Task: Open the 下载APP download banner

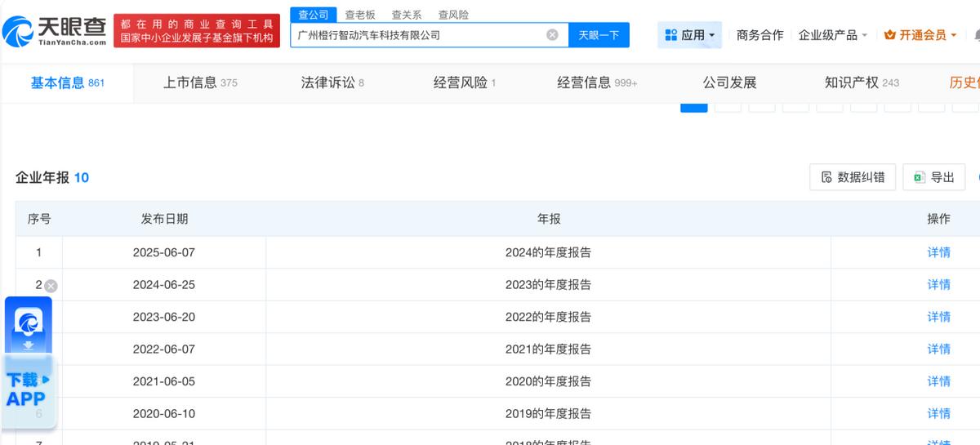Action: [x=29, y=389]
